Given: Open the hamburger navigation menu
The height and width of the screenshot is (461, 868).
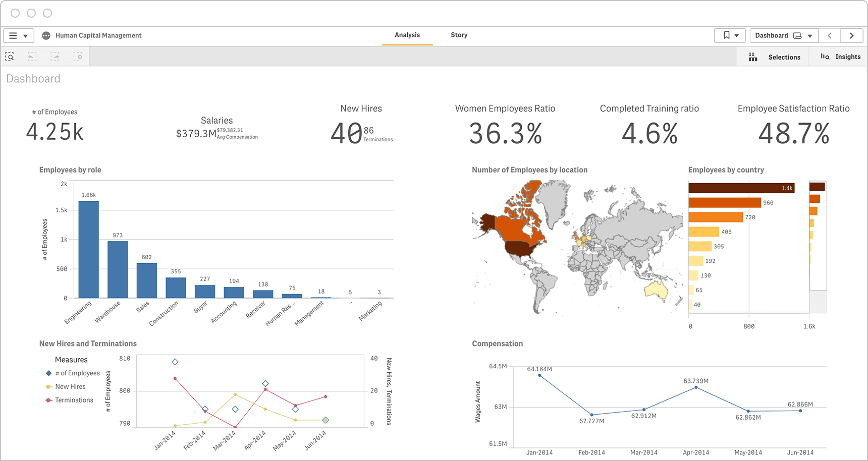Looking at the screenshot, I should 19,36.
